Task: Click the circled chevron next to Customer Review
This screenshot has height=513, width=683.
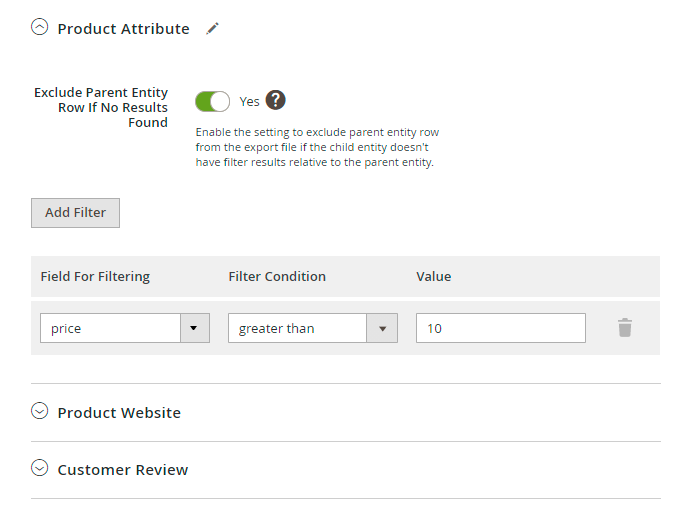Action: 40,468
